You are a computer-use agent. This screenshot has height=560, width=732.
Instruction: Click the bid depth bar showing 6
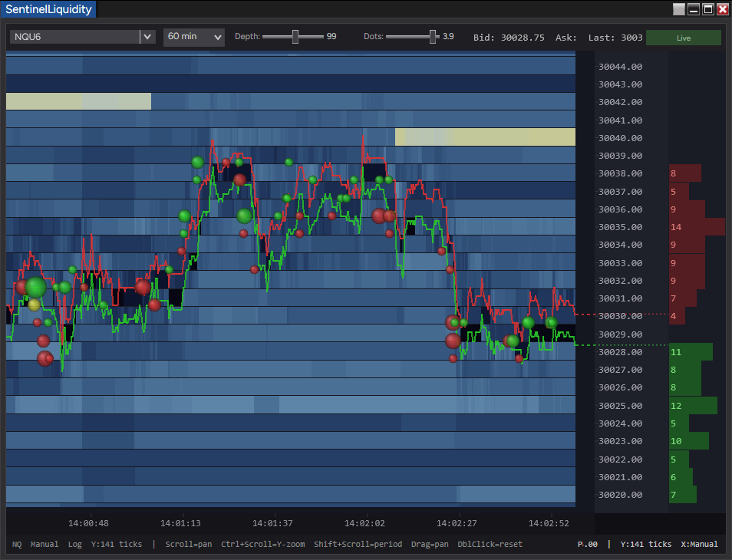681,477
